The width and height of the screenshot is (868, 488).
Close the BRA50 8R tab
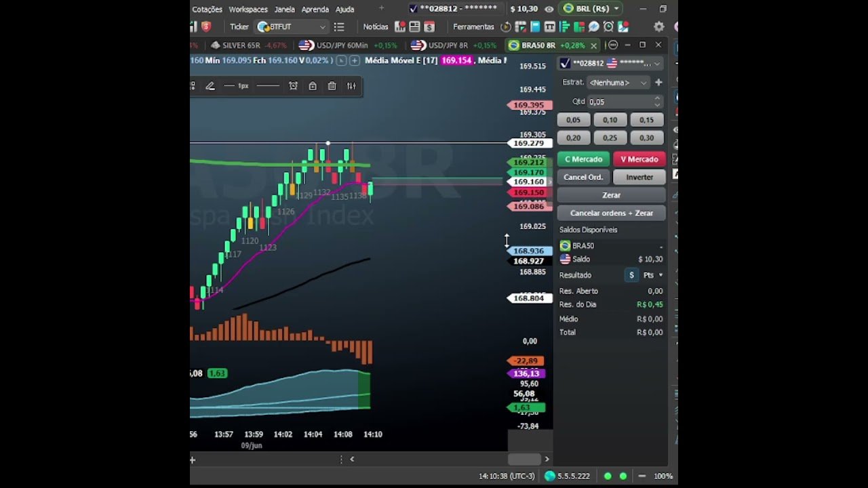[593, 45]
